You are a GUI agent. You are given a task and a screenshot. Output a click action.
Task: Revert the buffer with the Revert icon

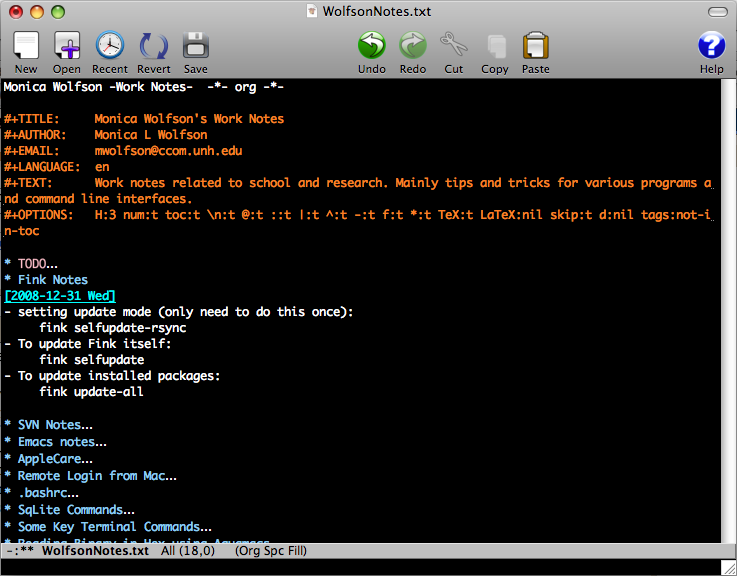click(153, 47)
